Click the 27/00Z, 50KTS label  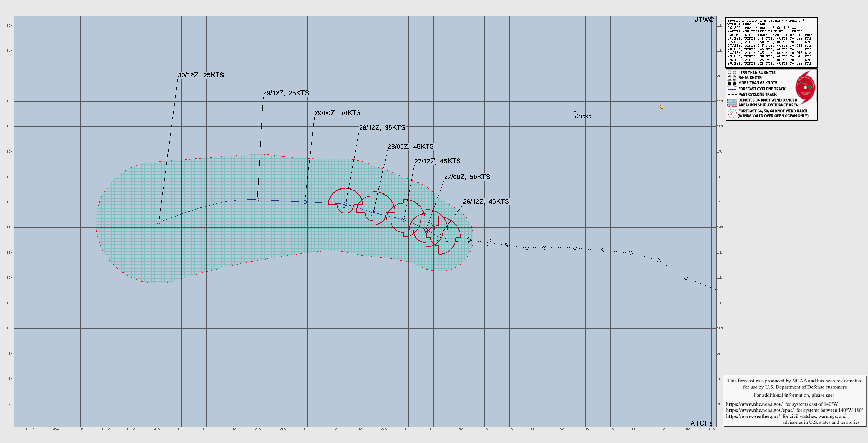[x=467, y=177]
